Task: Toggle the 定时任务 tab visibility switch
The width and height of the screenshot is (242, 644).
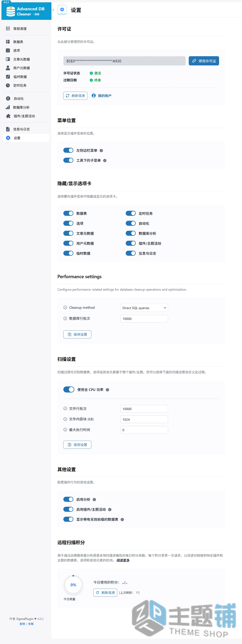Action: click(131, 213)
